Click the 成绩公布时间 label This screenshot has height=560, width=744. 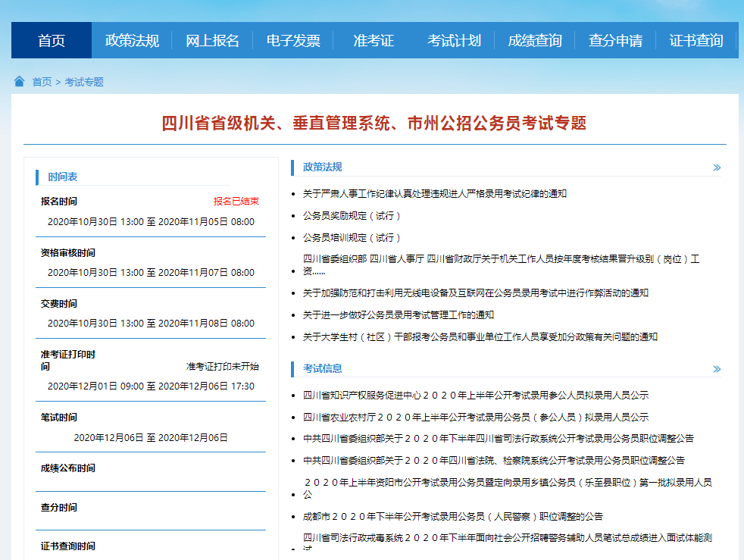coord(68,468)
